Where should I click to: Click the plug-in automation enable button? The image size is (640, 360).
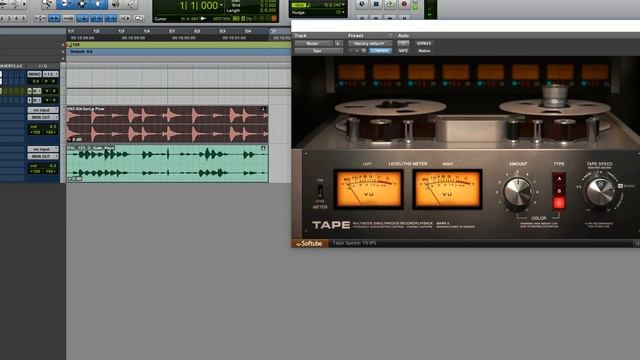pos(403,43)
